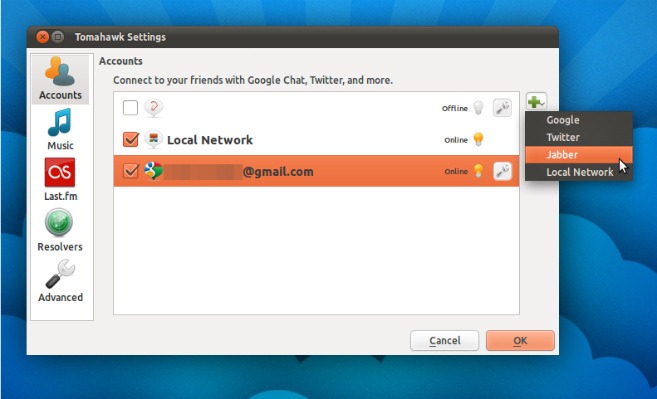Configure the offline account with wrench icon
The width and height of the screenshot is (657, 399).
[x=502, y=108]
